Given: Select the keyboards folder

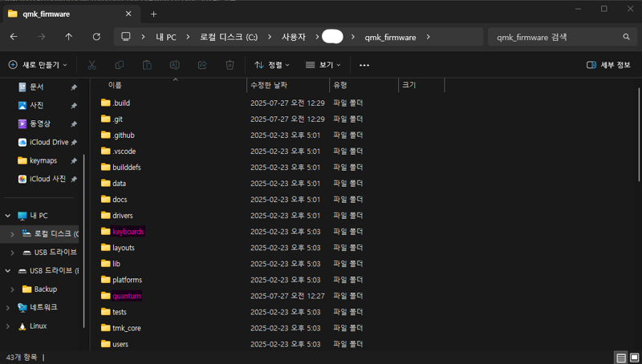Looking at the screenshot, I should (x=128, y=232).
